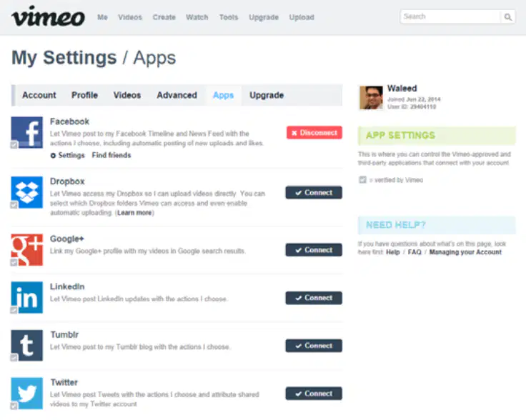Click the Facebook Settings gear icon

pyautogui.click(x=53, y=156)
